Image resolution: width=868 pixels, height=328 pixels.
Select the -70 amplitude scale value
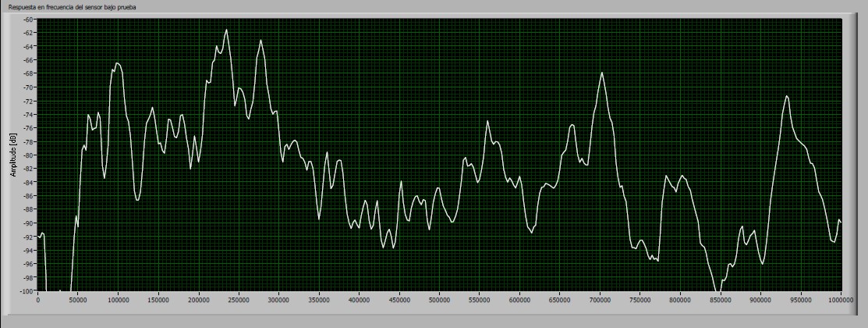tap(30, 87)
